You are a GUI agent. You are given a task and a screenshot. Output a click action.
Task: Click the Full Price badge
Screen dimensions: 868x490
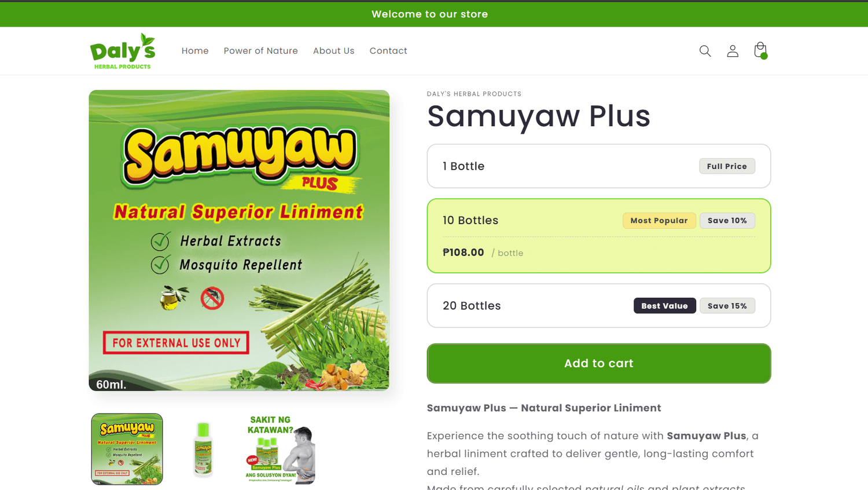click(727, 166)
